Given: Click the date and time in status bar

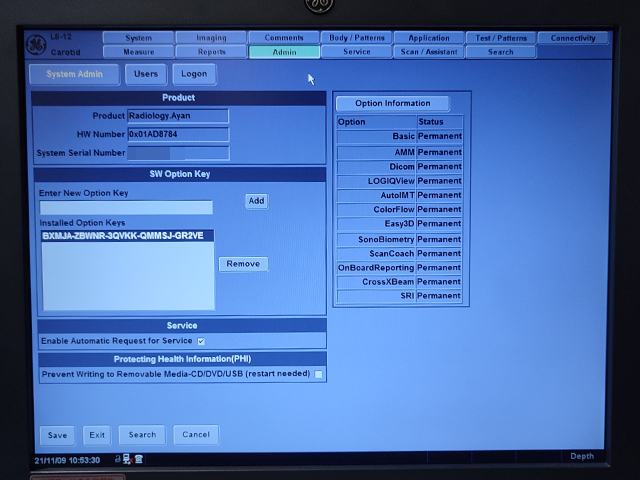Looking at the screenshot, I should pyautogui.click(x=67, y=460).
